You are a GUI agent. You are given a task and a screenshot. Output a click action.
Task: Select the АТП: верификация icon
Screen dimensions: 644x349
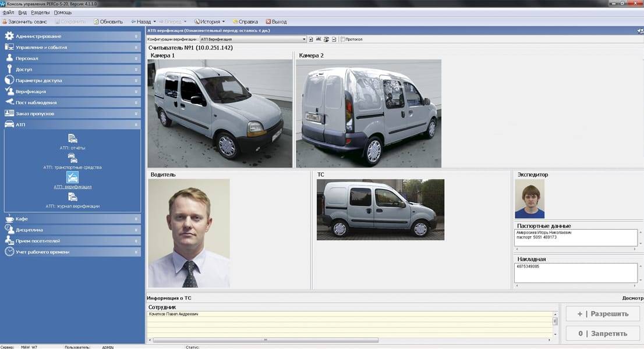(72, 177)
